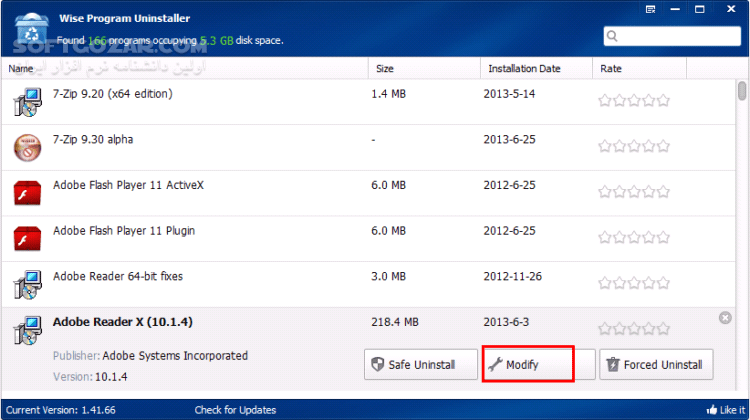Viewport: 750px width, 420px height.
Task: Click Version: 10.1.4 detail text
Action: pyautogui.click(x=90, y=377)
